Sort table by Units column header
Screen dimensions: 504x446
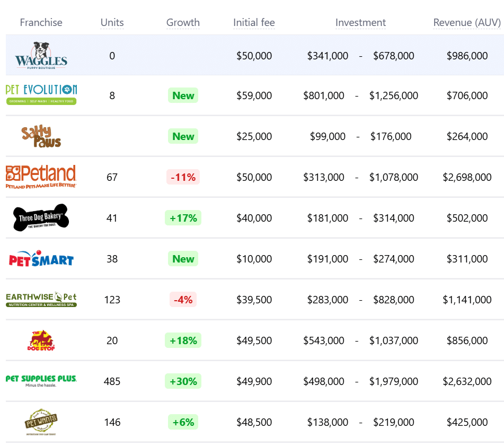[112, 22]
